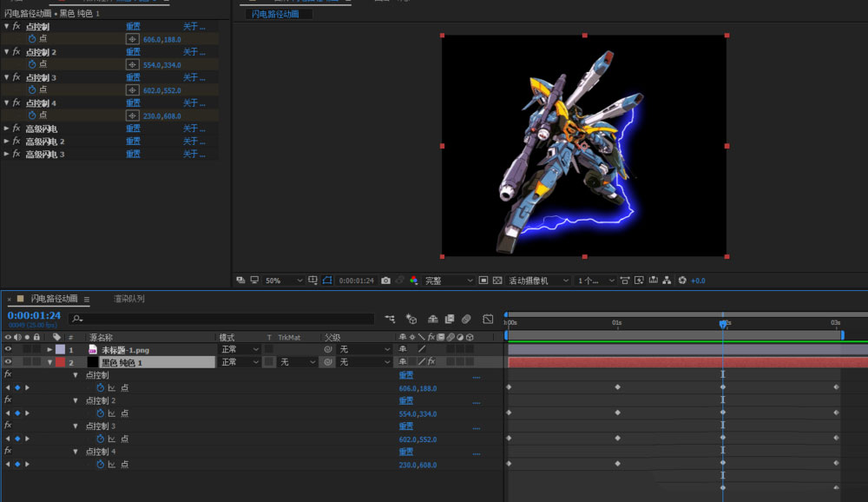
Task: Click the graph editor icon in the timeline
Action: pyautogui.click(x=488, y=319)
